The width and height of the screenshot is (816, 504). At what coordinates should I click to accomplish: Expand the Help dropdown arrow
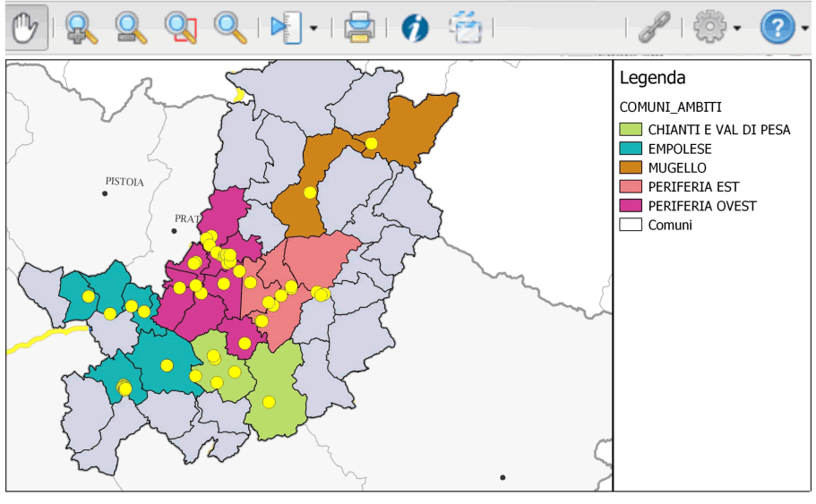804,29
